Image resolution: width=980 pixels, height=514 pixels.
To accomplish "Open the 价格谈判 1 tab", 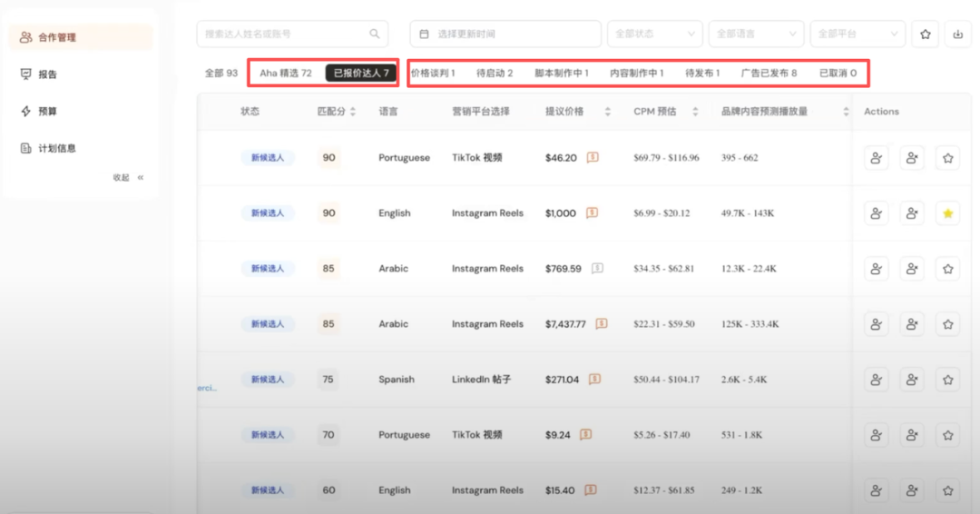I will [x=433, y=74].
